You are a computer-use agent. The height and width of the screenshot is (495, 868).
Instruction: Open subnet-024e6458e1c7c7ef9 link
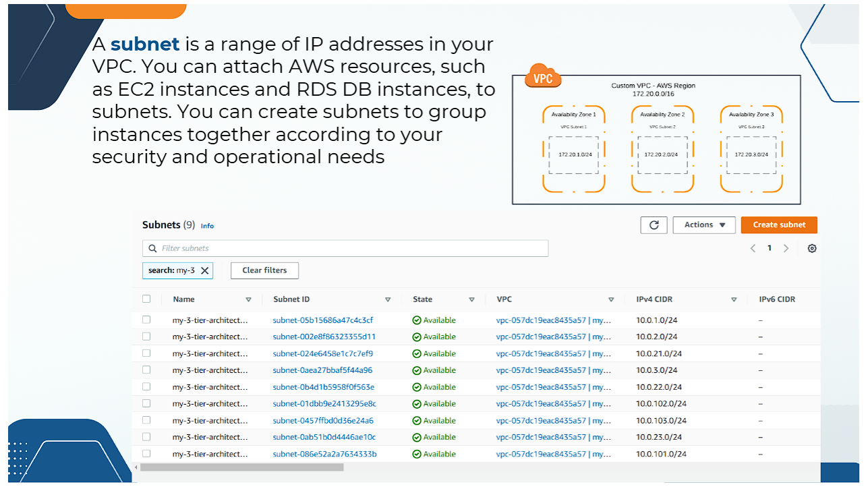pos(323,353)
